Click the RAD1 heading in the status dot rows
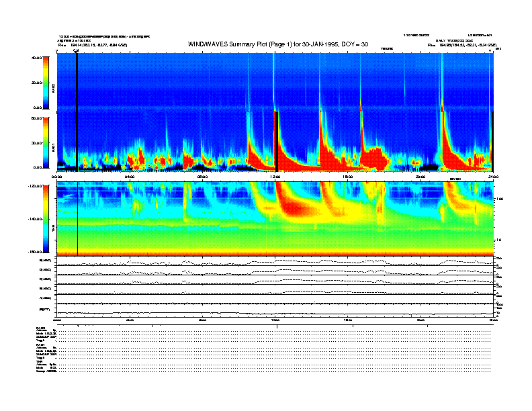532x411 pixels. click(x=40, y=345)
